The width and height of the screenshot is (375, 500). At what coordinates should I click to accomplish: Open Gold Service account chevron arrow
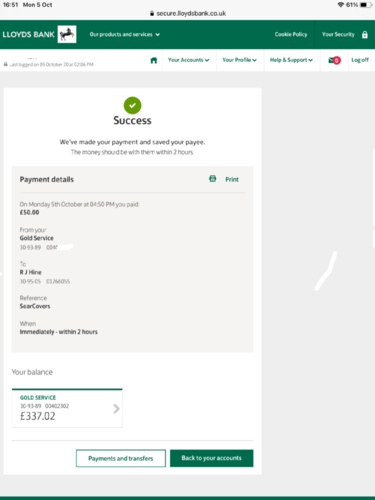116,408
